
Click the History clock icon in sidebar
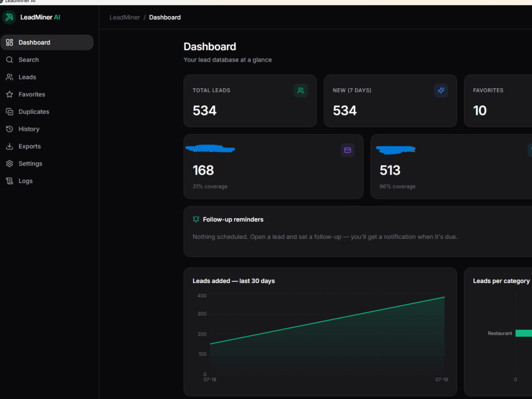click(10, 129)
